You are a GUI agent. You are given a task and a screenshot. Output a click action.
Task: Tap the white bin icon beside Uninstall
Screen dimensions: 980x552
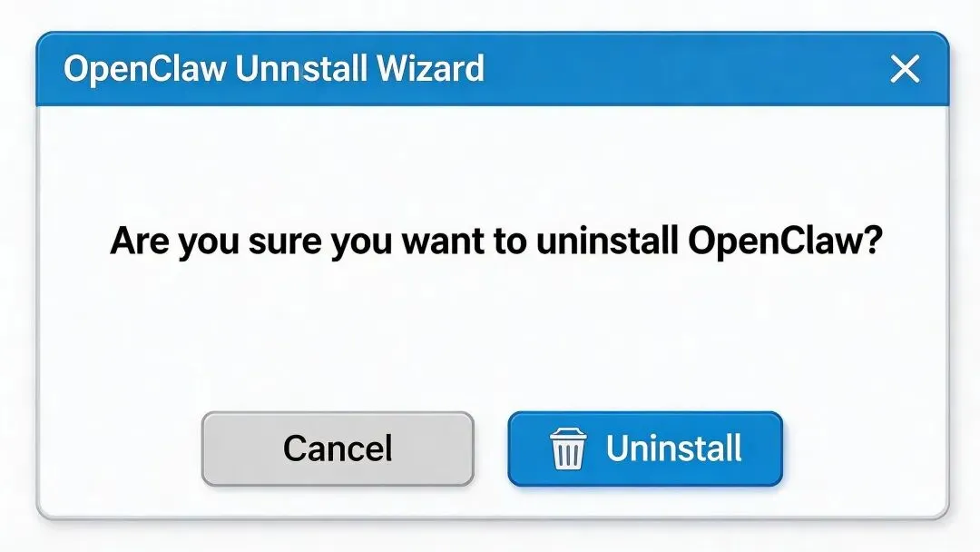567,448
